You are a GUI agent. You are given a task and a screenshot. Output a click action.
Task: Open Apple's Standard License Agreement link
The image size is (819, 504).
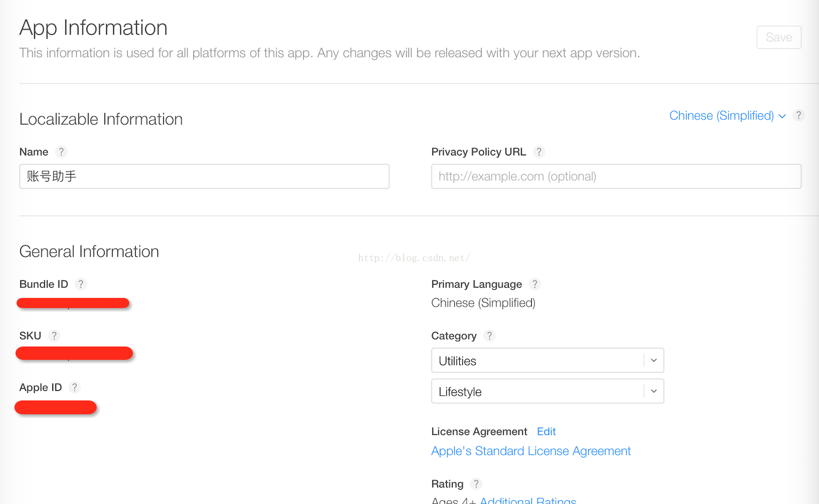point(531,451)
